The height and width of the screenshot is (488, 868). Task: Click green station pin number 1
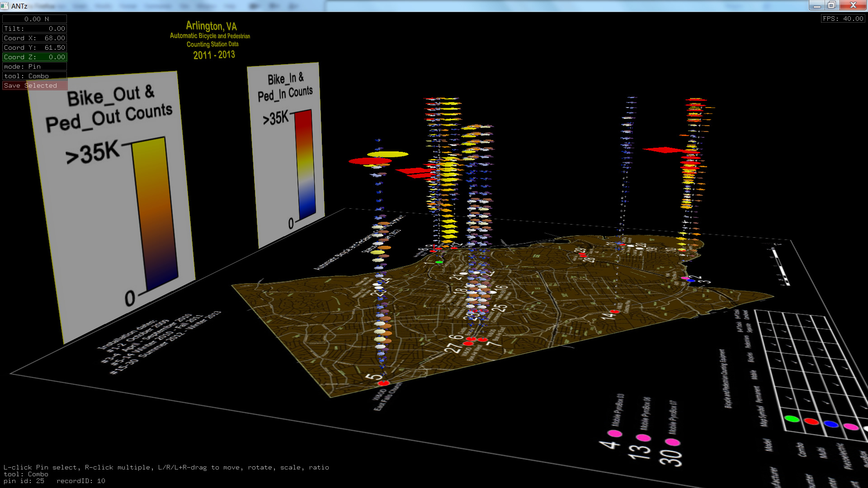coord(439,262)
